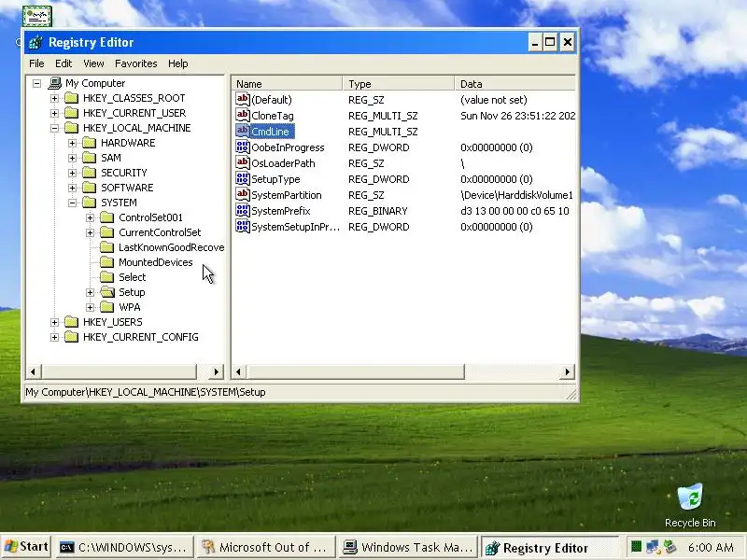
Task: Select the Select key in tree
Action: [132, 277]
